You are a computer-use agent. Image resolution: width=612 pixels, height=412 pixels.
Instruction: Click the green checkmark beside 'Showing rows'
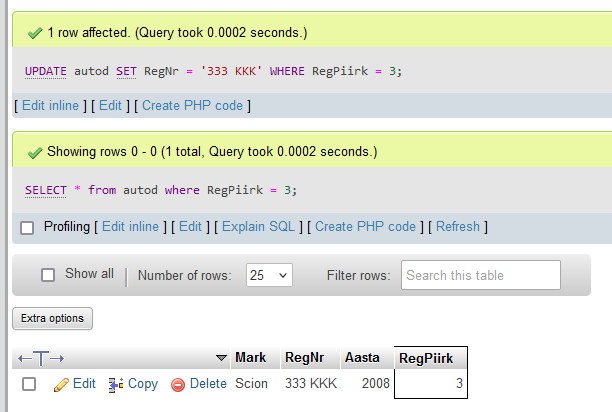(33, 153)
